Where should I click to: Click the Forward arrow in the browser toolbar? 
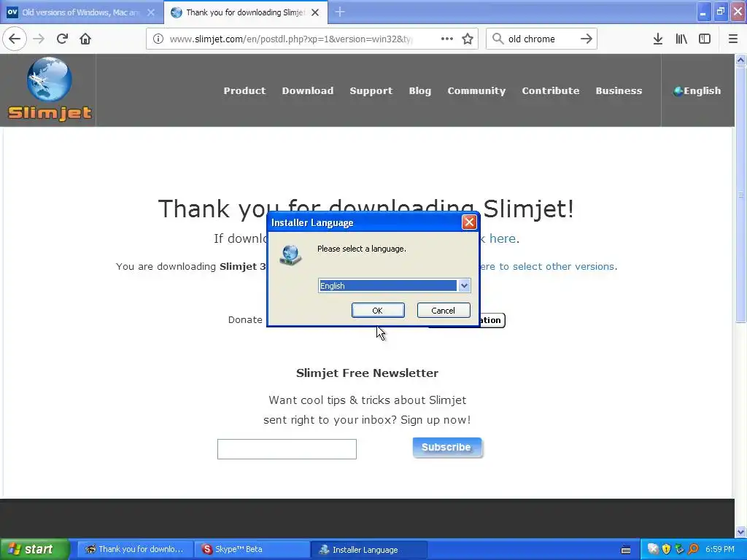pos(39,39)
